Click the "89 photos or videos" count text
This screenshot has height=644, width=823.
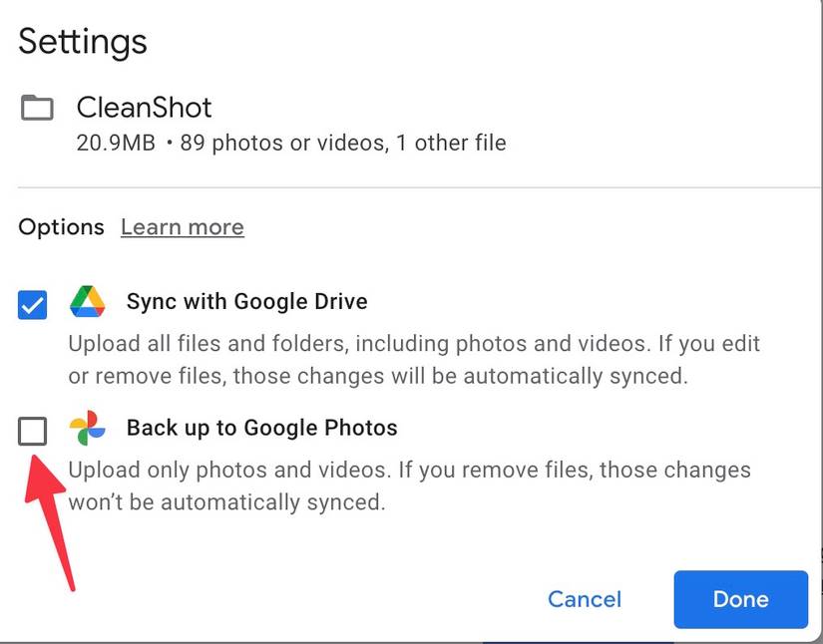click(283, 143)
